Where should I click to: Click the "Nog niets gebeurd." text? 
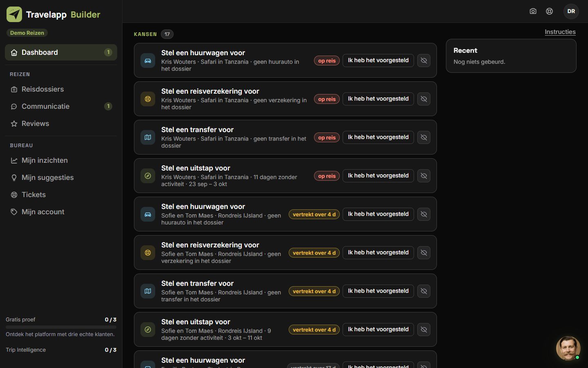479,62
